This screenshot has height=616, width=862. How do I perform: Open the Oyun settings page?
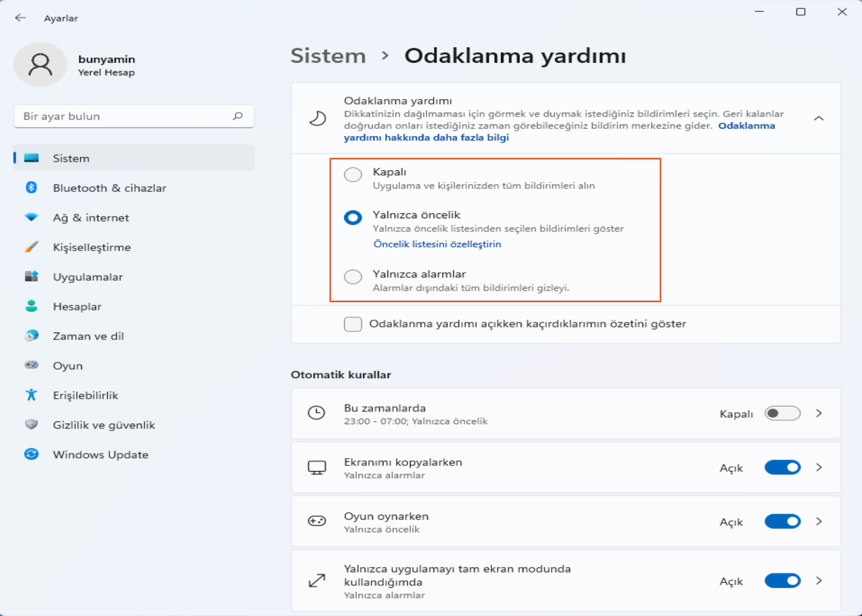pos(68,366)
